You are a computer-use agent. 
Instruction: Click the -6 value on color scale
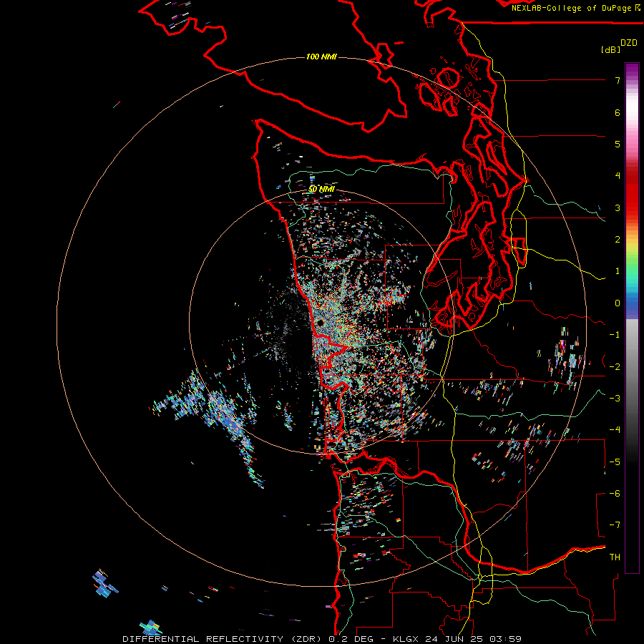pos(615,494)
